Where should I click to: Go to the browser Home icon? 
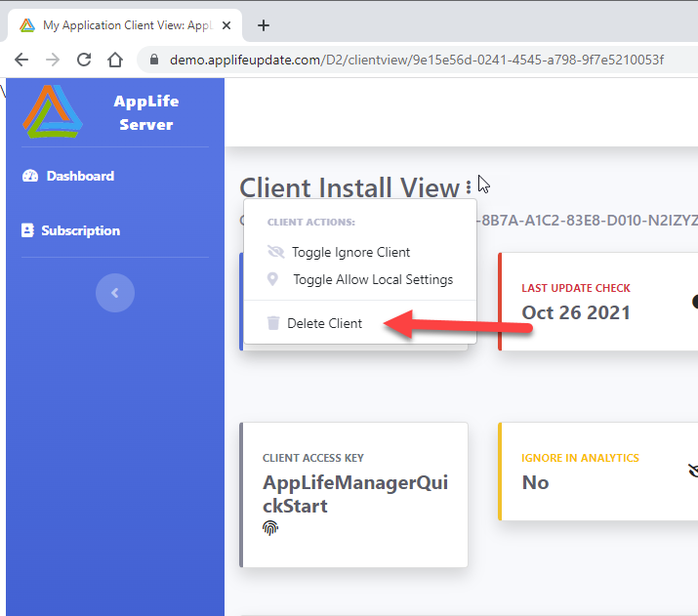click(115, 60)
